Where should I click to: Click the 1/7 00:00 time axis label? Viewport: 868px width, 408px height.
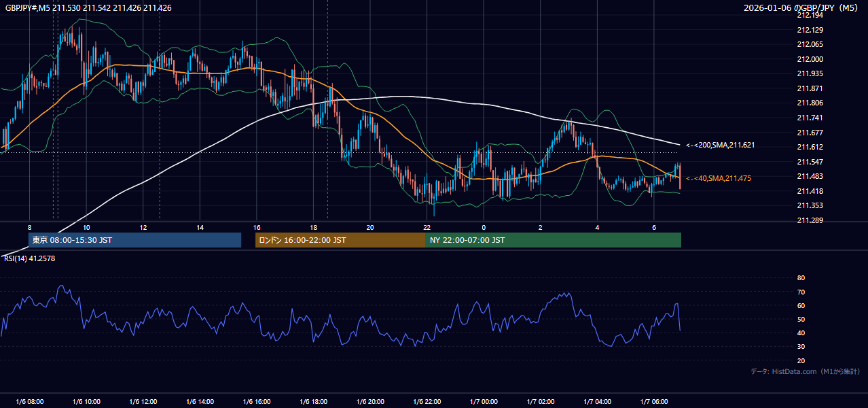[x=484, y=401]
